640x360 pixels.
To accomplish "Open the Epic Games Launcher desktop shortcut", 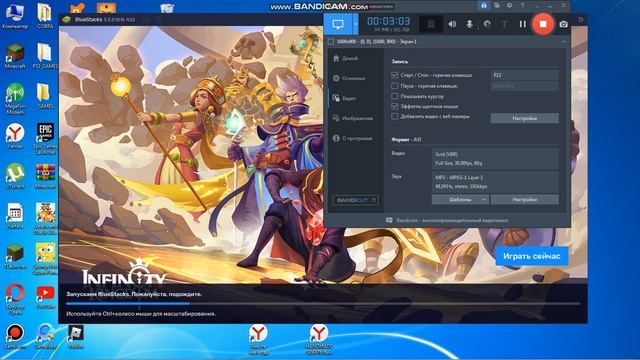I will [45, 139].
